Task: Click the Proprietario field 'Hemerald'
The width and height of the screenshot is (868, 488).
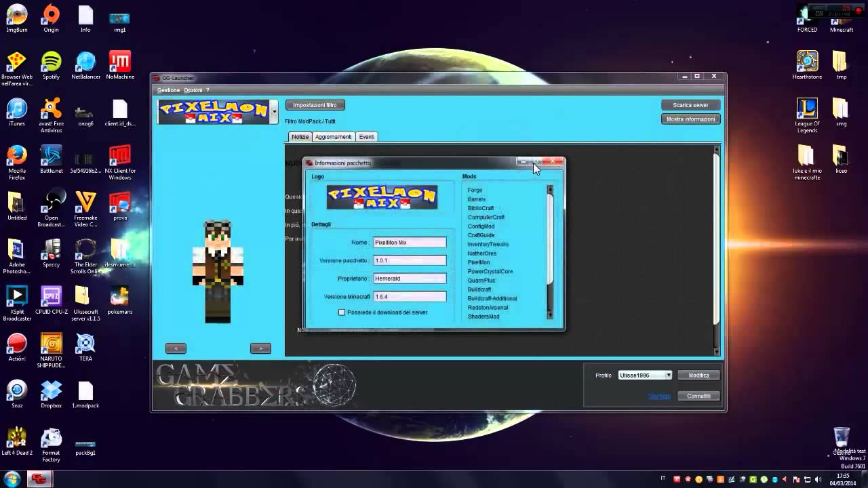Action: [x=410, y=279]
